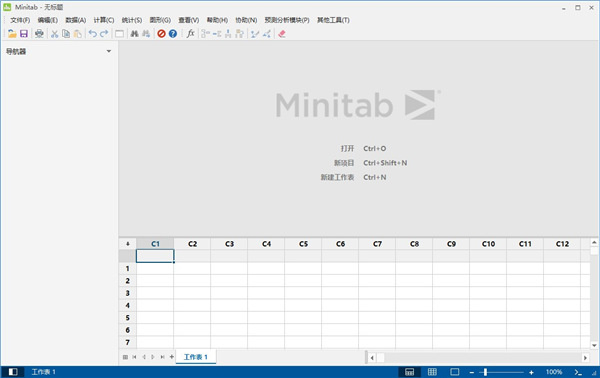This screenshot has width=600, height=378.
Task: Open the 文件(F) menu
Action: (x=20, y=20)
